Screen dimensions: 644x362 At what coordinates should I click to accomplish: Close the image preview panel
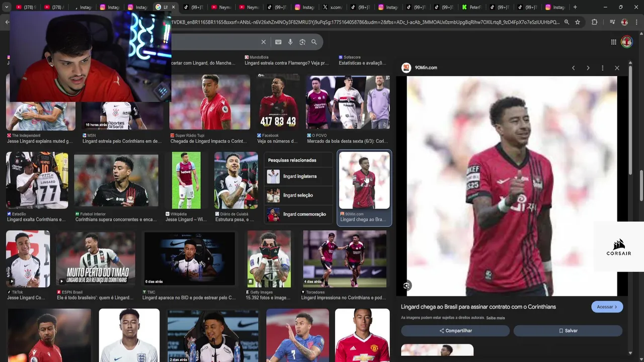[617, 68]
